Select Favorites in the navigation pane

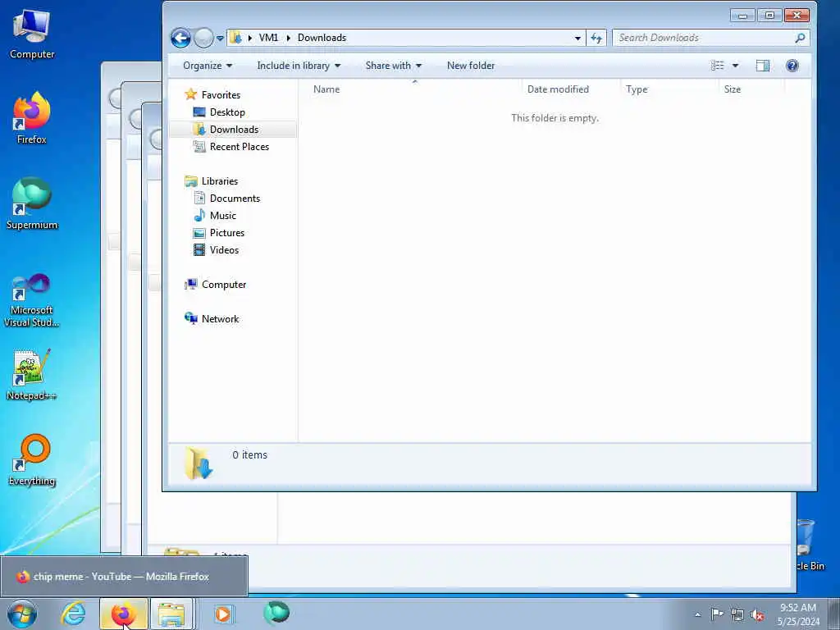pos(221,95)
